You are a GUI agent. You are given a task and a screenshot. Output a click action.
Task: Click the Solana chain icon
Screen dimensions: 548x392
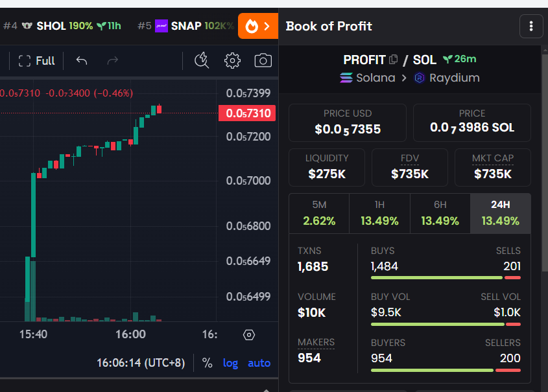point(346,78)
